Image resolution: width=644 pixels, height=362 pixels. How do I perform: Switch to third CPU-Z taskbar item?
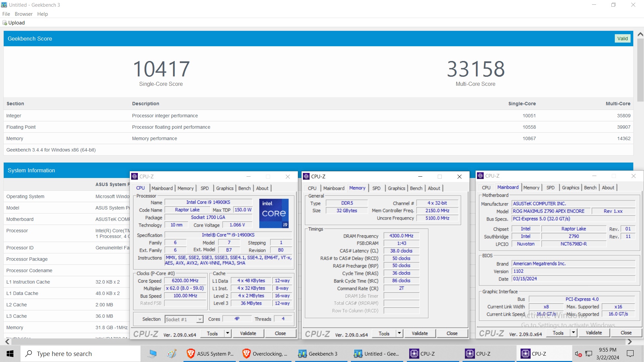(544, 354)
